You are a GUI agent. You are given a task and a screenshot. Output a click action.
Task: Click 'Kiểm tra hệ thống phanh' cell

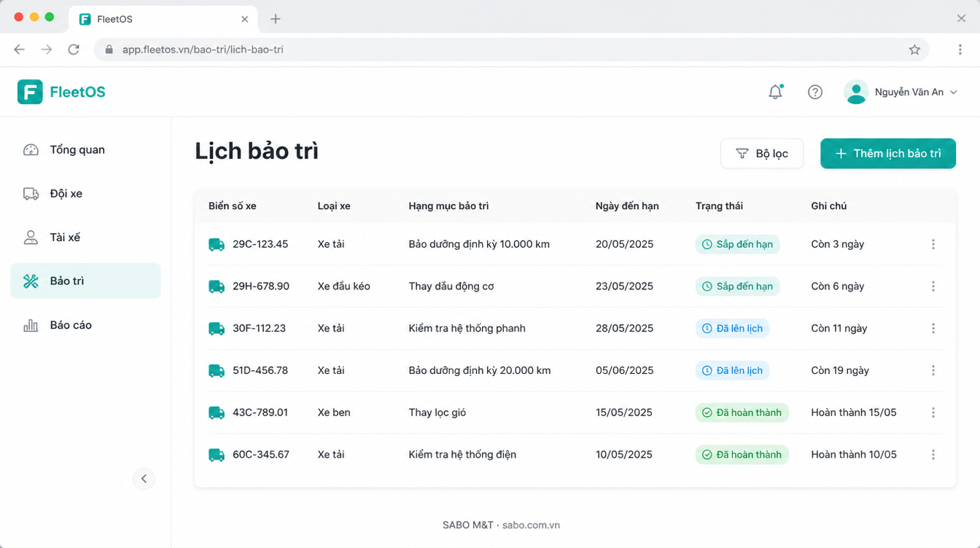pyautogui.click(x=467, y=329)
